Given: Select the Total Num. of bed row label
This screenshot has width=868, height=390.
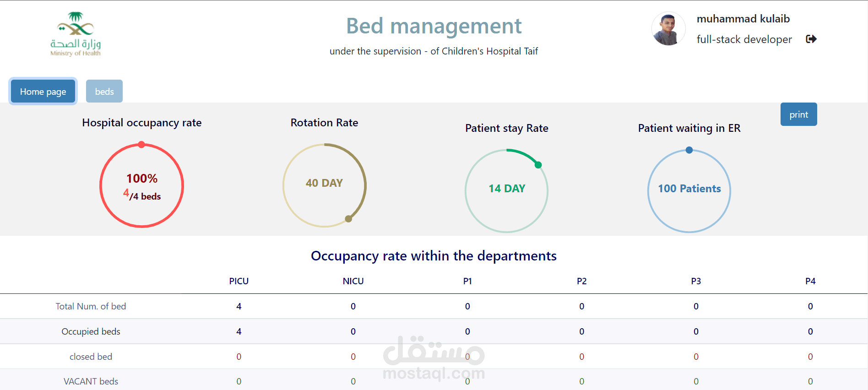Looking at the screenshot, I should tap(91, 306).
